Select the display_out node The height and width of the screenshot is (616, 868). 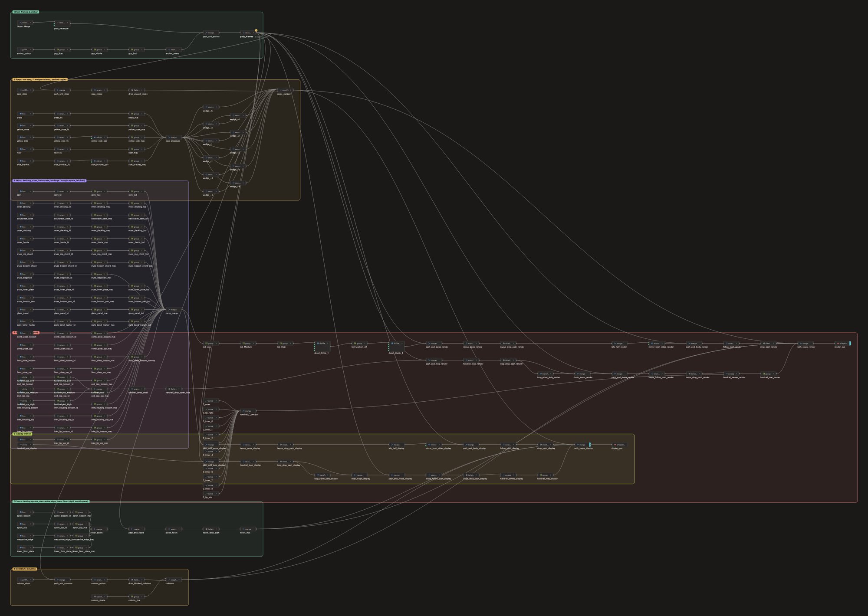pyautogui.click(x=620, y=445)
